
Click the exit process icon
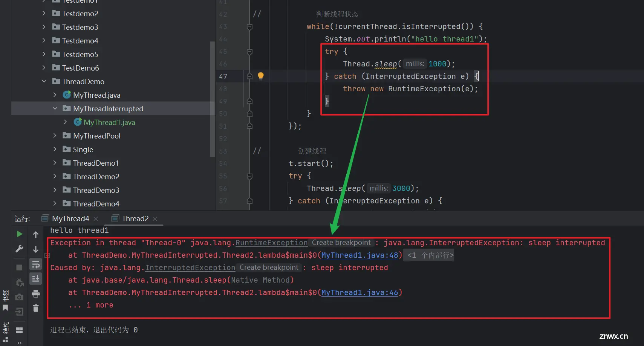19,312
